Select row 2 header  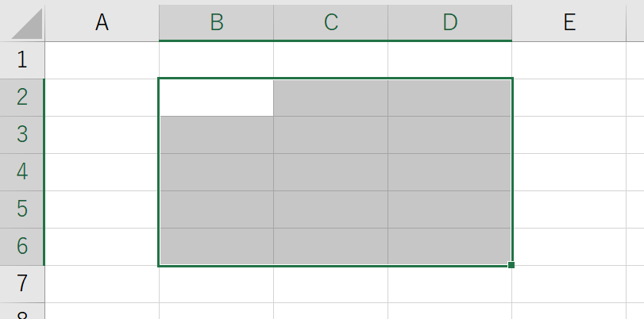pos(22,98)
